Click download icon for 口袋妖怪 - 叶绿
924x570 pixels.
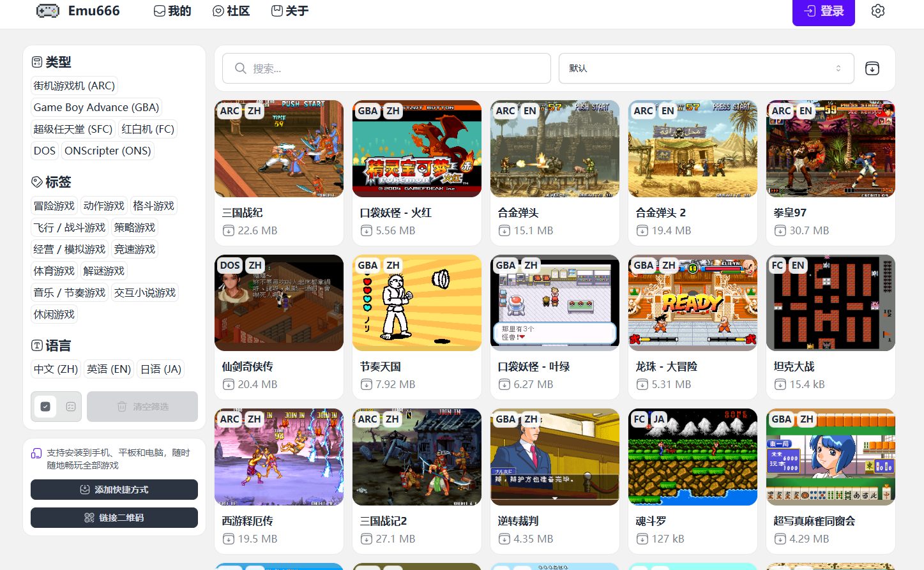pos(504,385)
